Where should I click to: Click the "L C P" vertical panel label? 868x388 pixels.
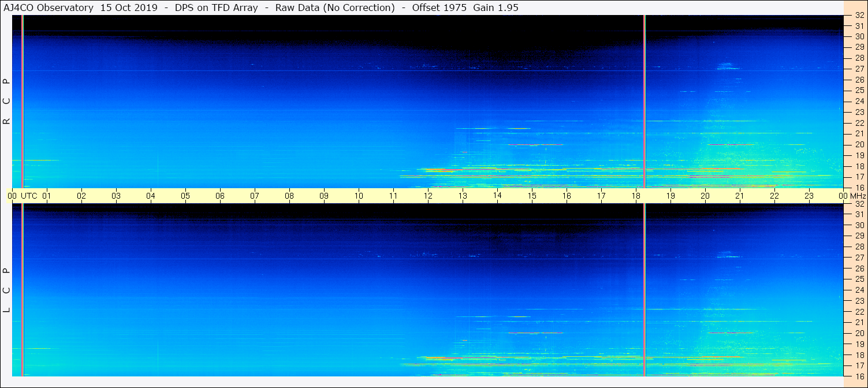pyautogui.click(x=7, y=290)
